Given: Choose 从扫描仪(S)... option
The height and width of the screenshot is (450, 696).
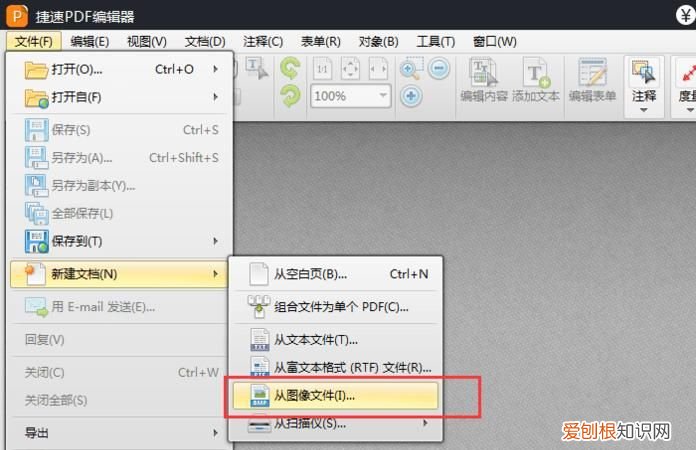Looking at the screenshot, I should (336, 424).
